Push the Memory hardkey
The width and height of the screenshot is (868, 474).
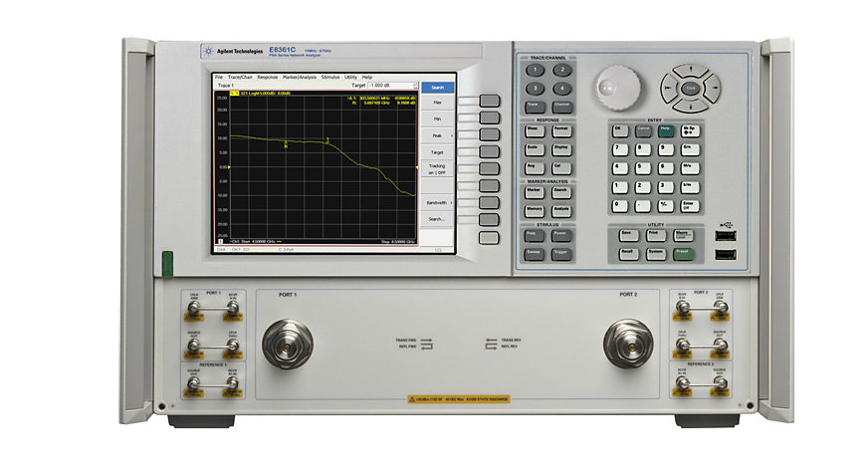[535, 211]
